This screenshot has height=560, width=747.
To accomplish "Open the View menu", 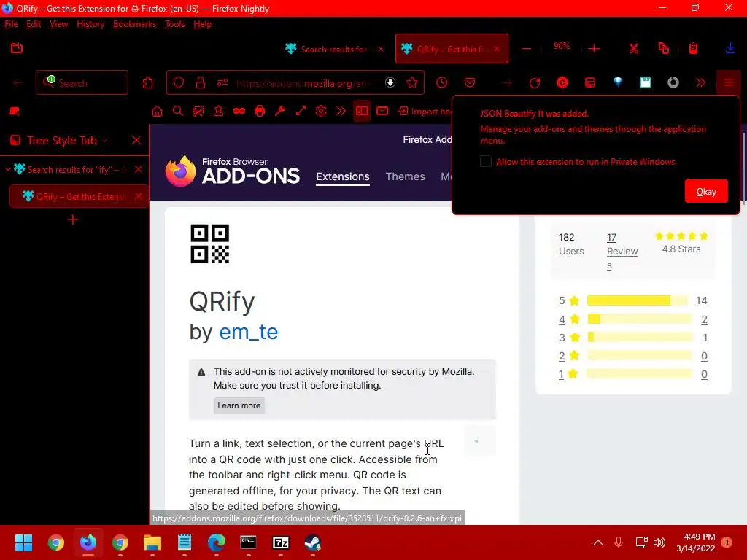I will pos(58,24).
